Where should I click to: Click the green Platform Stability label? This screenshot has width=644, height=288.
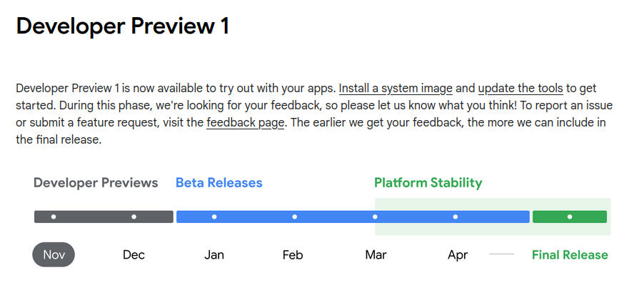click(x=428, y=183)
